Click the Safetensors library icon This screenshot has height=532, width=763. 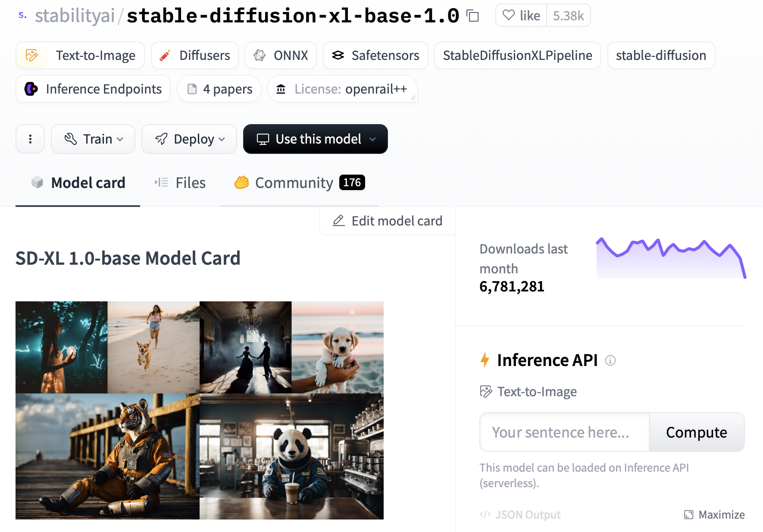338,55
